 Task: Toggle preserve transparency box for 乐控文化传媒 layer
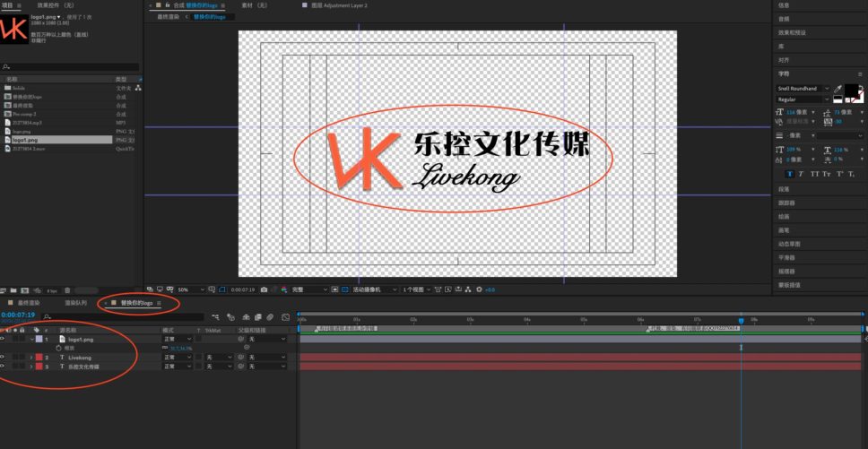pos(198,366)
